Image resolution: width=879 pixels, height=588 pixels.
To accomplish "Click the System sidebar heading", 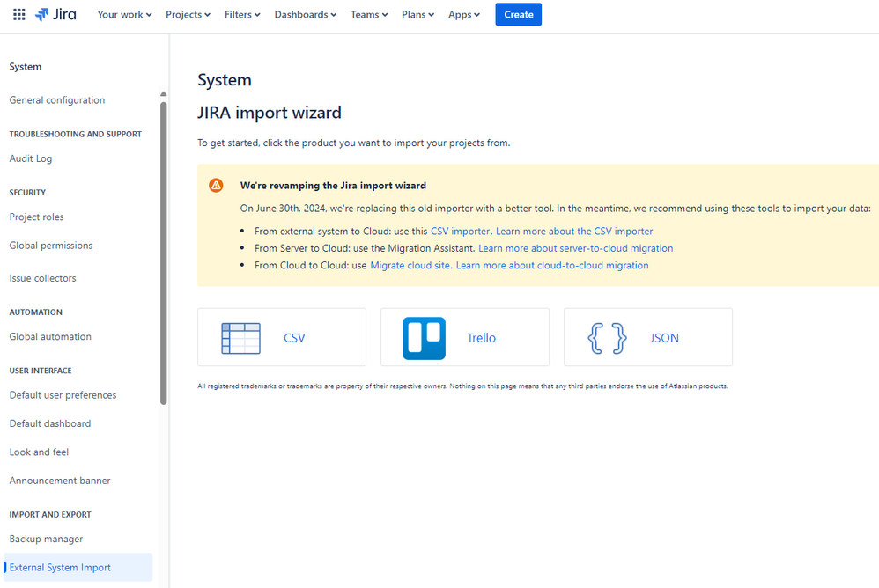I will pos(26,67).
